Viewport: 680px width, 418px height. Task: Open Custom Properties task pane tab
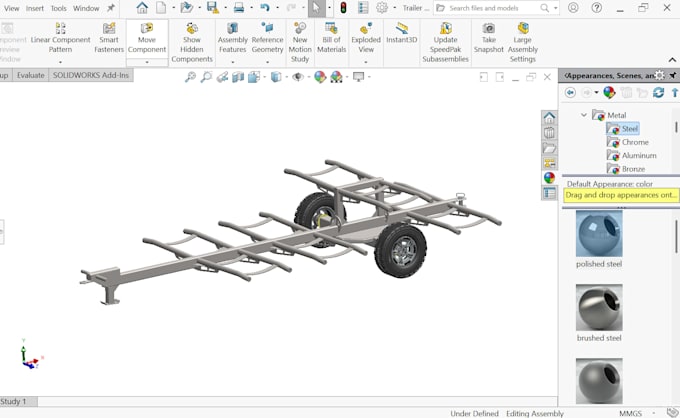tap(549, 193)
